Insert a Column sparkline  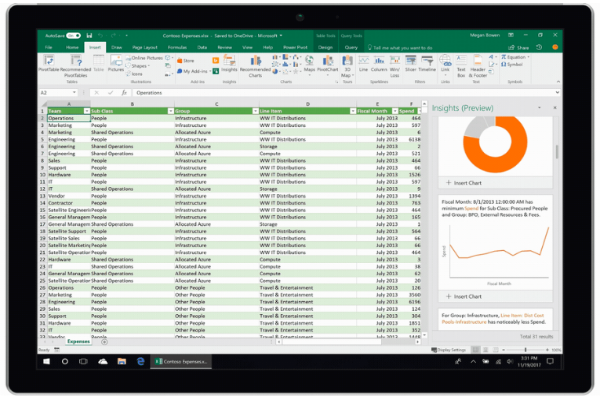379,64
